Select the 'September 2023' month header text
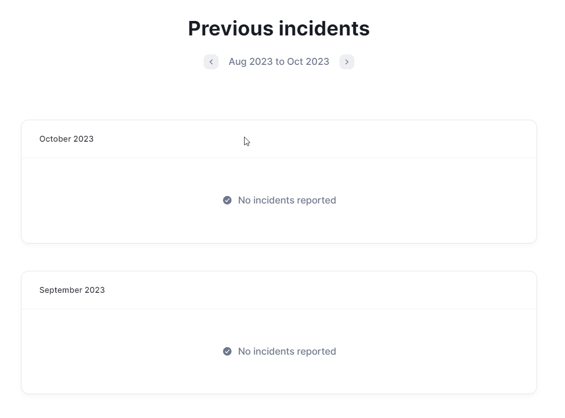 click(x=72, y=290)
